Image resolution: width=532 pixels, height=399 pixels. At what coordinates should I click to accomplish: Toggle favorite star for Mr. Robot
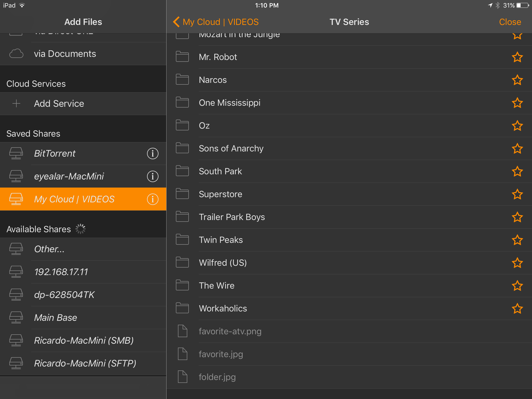517,57
